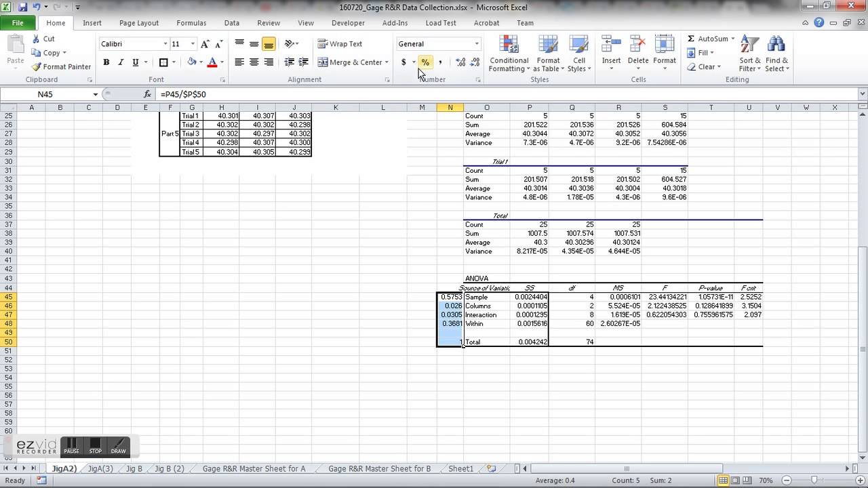Open the Fill Color paint bucket

point(192,62)
